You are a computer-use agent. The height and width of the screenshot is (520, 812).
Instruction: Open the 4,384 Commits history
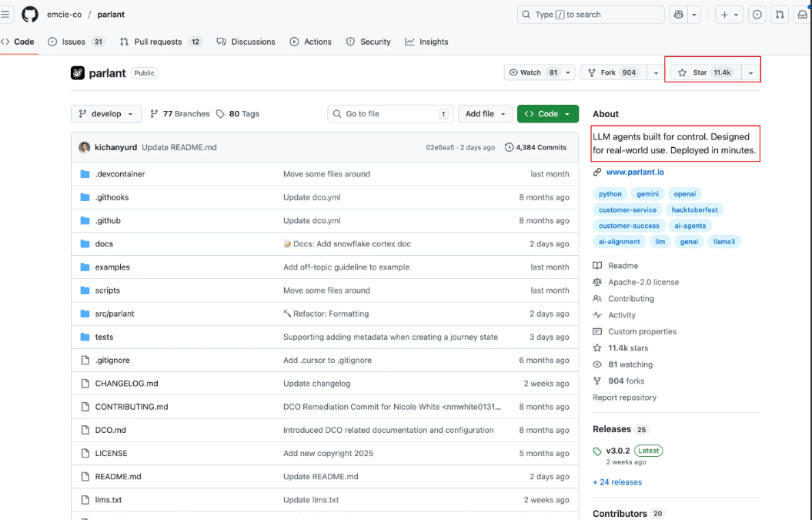click(536, 147)
